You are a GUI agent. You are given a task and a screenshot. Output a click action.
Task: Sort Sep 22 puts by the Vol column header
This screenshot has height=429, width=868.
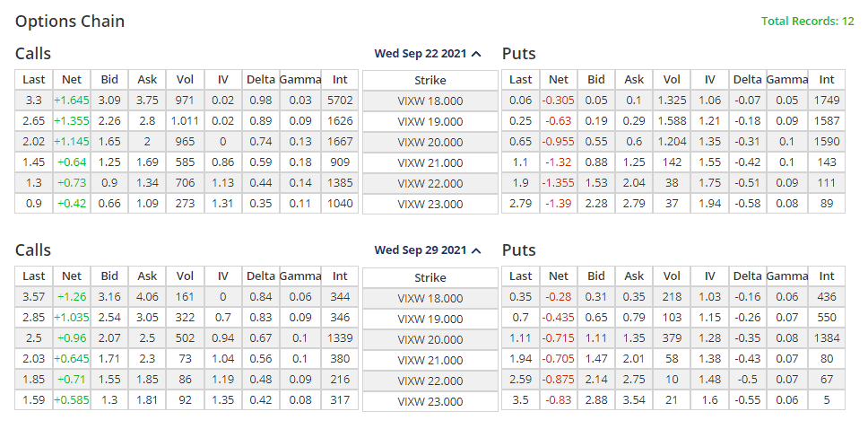pyautogui.click(x=672, y=80)
